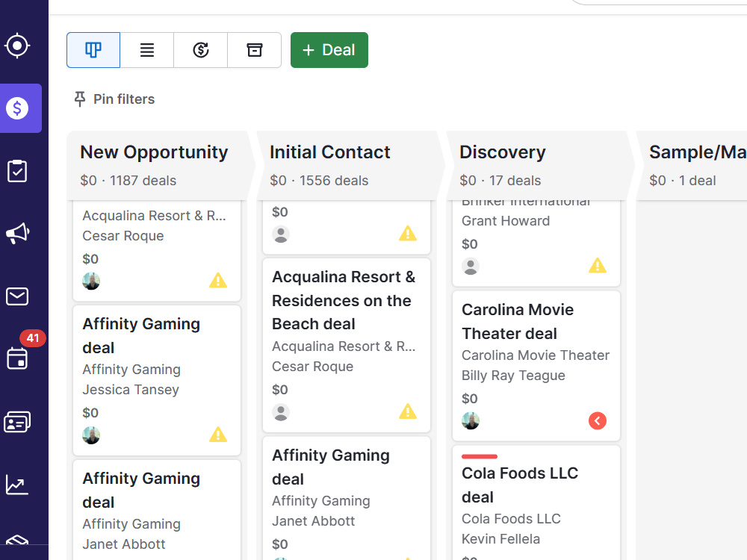This screenshot has height=560, width=747.
Task: Click warning icon on Cesar Roque New Opportunity card
Action: point(217,280)
